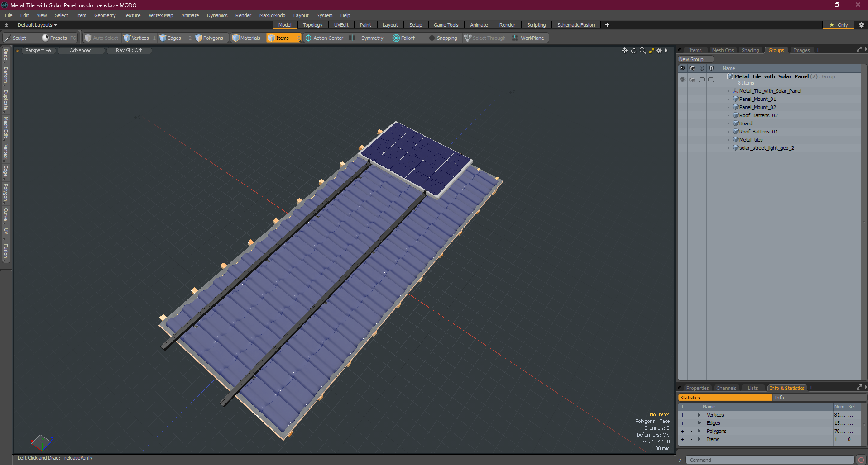This screenshot has width=868, height=465.
Task: Select the solar_street_light_geo_2 item
Action: tap(766, 148)
